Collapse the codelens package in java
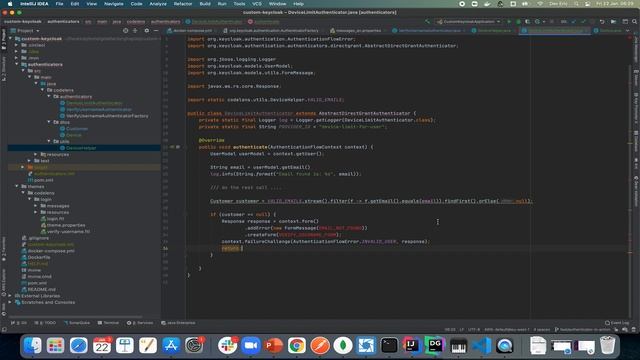The width and height of the screenshot is (640, 360). pyautogui.click(x=42, y=90)
